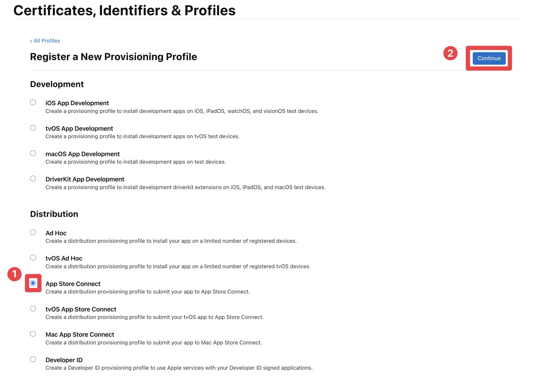Open the All Profiles link
537x392 pixels.
(x=47, y=40)
